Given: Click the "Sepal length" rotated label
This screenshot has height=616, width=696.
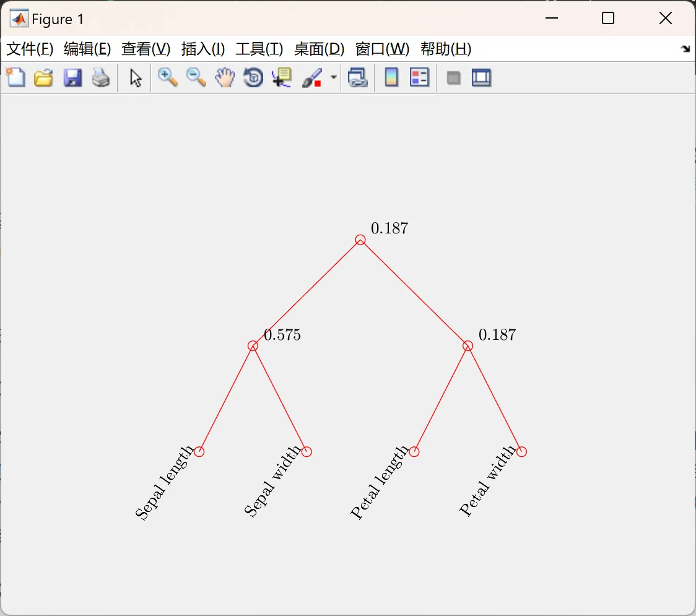Looking at the screenshot, I should [164, 483].
